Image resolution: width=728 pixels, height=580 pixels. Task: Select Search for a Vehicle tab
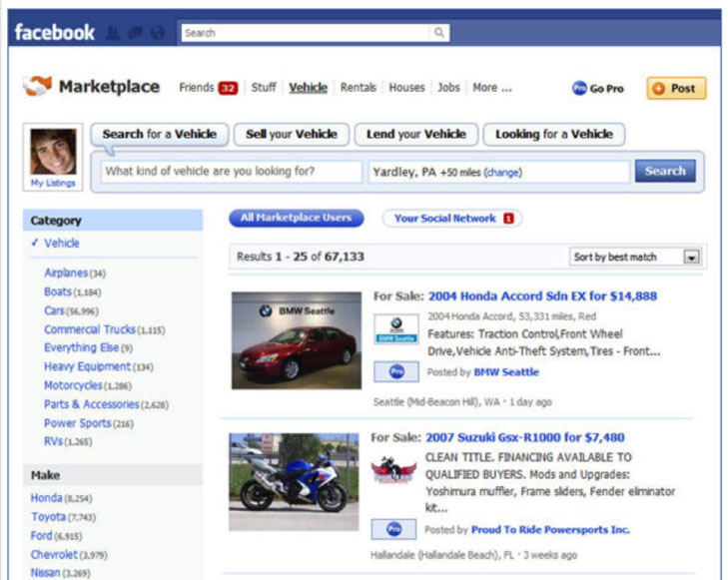[x=159, y=134]
